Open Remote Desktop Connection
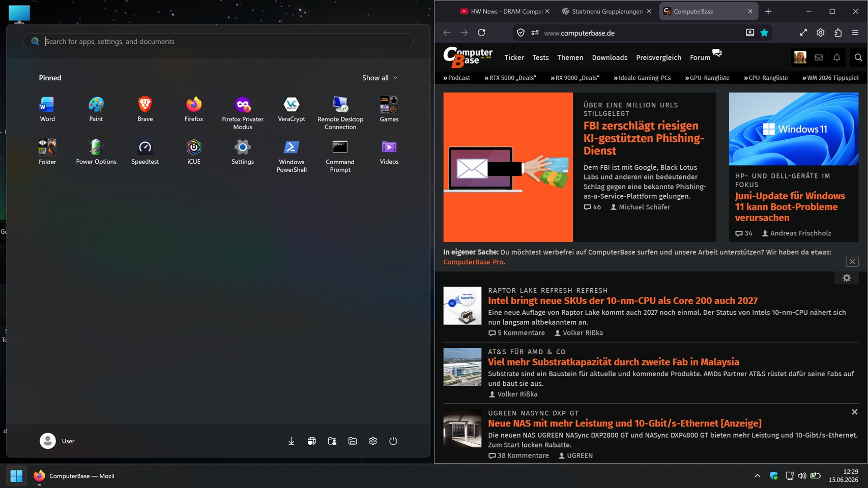 click(x=340, y=113)
